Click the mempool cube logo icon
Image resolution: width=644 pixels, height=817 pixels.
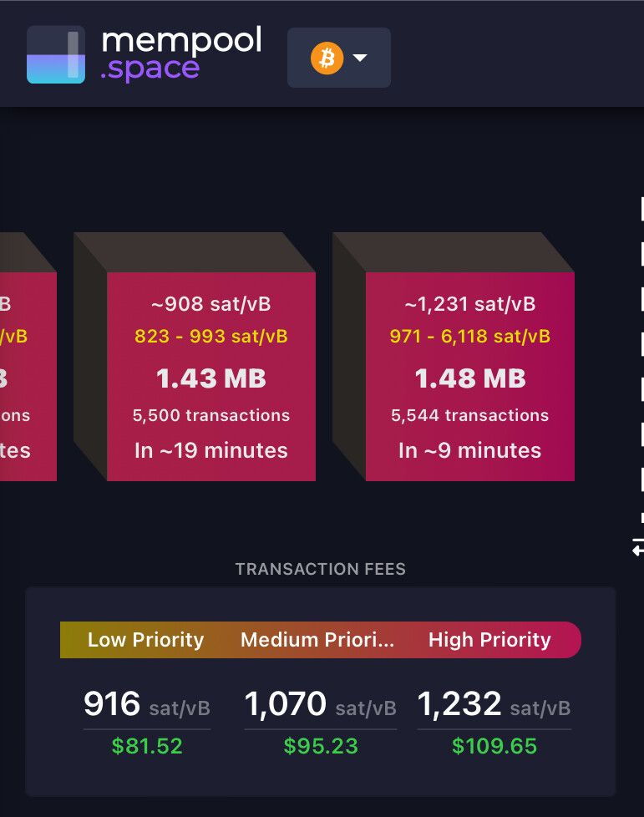[x=55, y=55]
